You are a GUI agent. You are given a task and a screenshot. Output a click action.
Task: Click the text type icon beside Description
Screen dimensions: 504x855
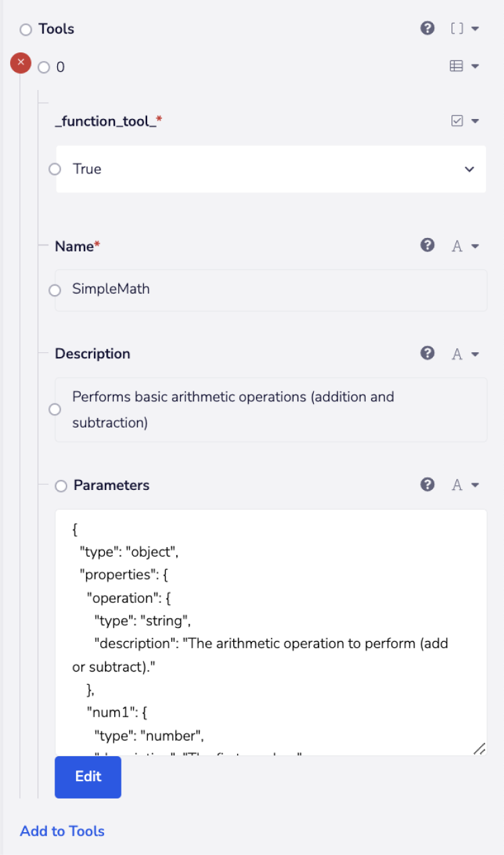457,354
